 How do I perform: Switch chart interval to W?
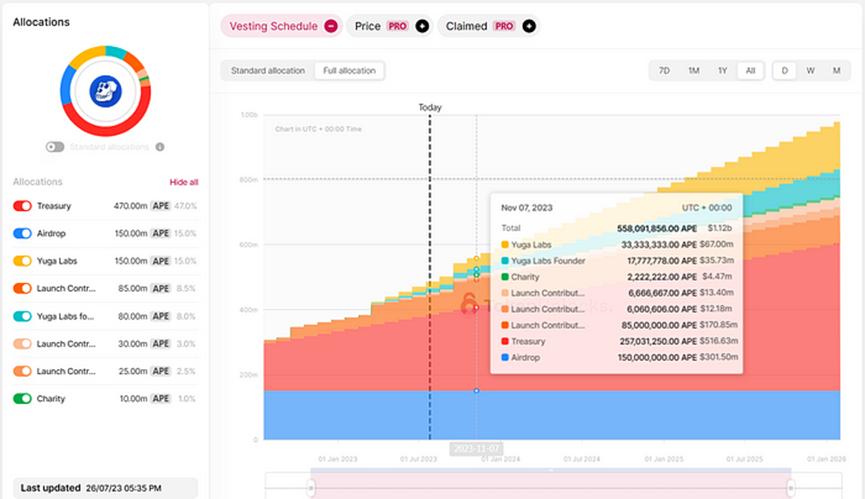(810, 71)
